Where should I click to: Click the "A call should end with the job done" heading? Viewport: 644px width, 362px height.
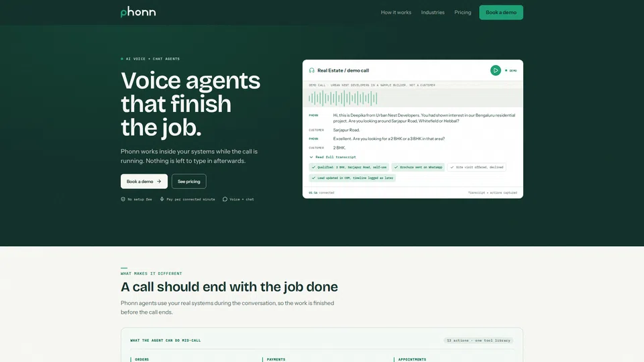(x=229, y=286)
